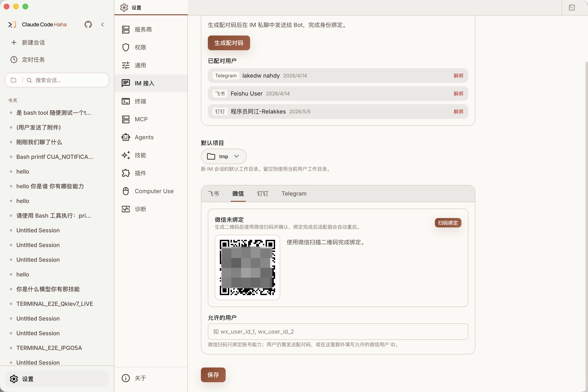Open the GitHub repository icon
The height and width of the screenshot is (392, 588).
click(88, 24)
